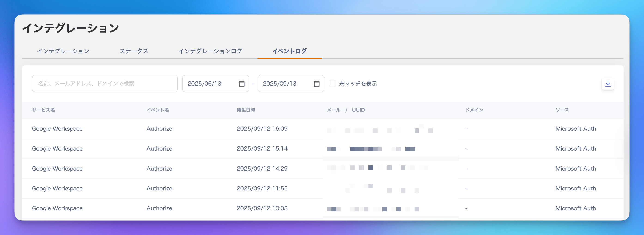Click timestamp 2025/09/12 11:55

tap(262, 189)
